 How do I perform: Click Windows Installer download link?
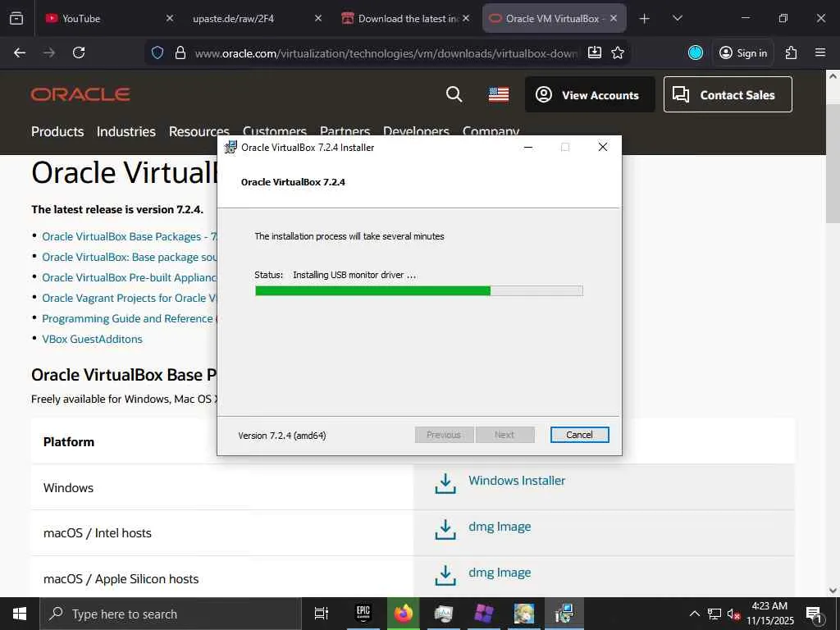click(517, 481)
